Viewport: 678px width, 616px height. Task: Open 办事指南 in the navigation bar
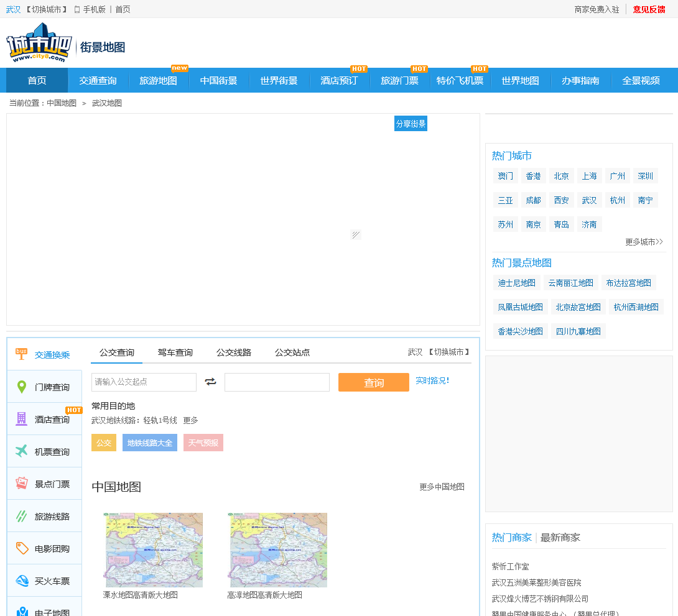580,80
